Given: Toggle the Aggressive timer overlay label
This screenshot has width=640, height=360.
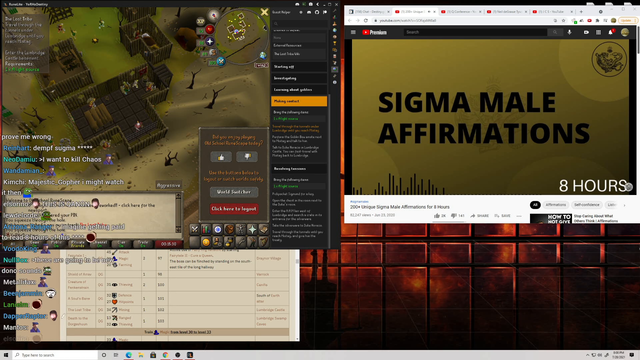Looking at the screenshot, I should (x=169, y=185).
